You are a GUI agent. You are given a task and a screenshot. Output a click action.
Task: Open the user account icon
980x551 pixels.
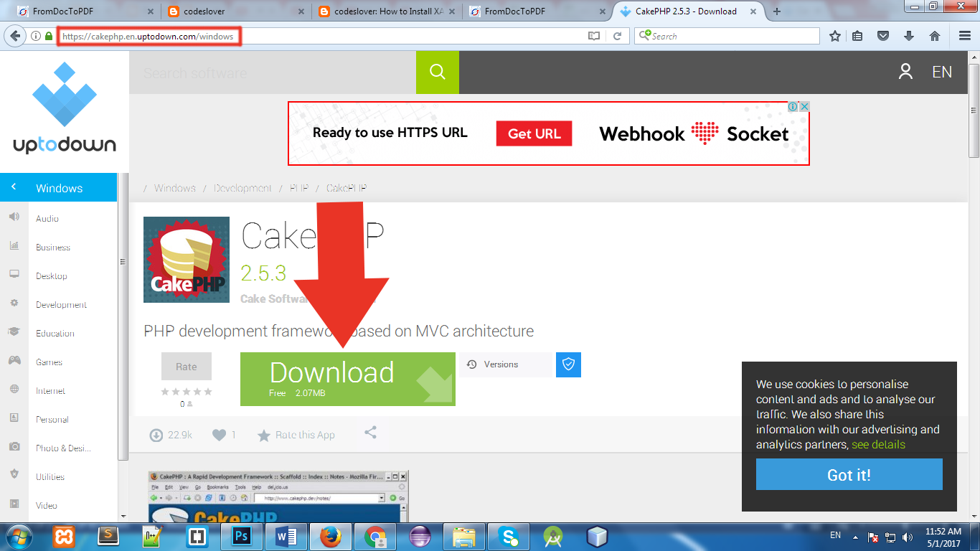(x=905, y=71)
